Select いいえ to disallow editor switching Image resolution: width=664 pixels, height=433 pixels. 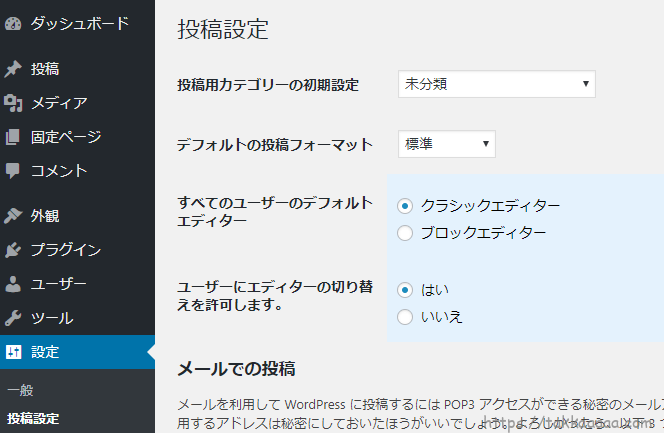(x=405, y=317)
